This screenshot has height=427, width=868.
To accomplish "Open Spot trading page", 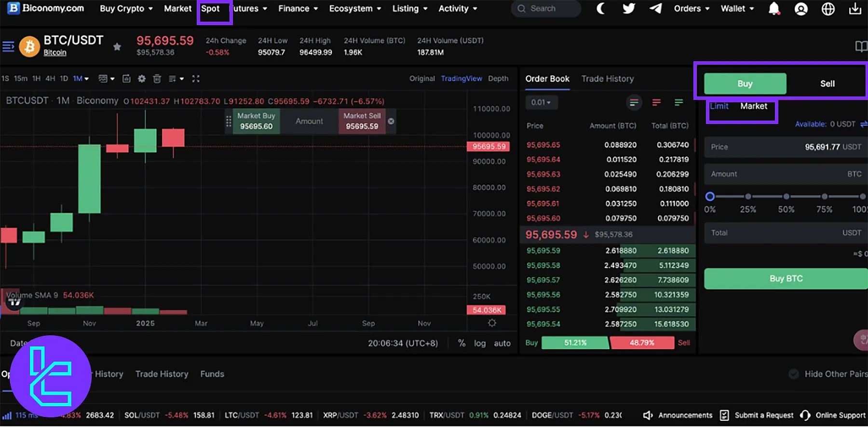I will pos(210,9).
